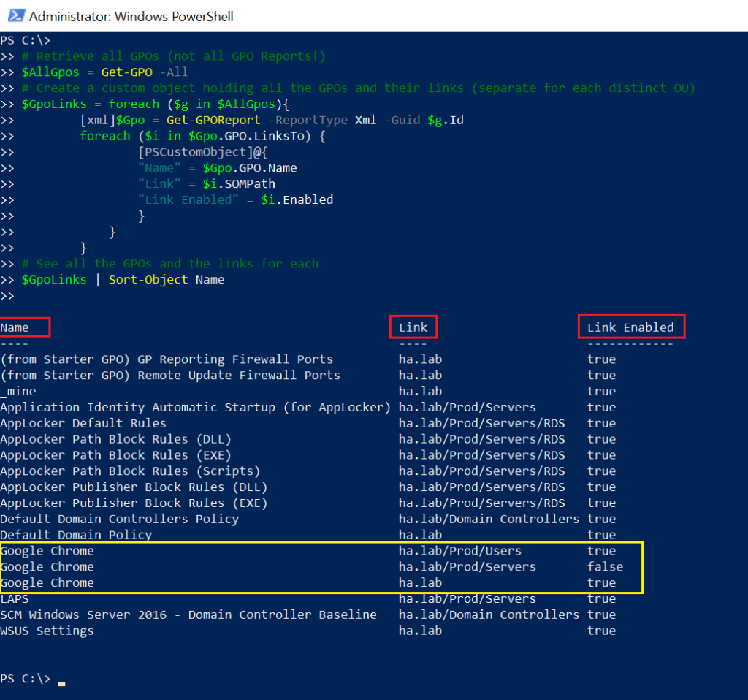Image resolution: width=748 pixels, height=700 pixels.
Task: Select the 'Get-GPO' cmdlet text
Action: click(x=127, y=72)
